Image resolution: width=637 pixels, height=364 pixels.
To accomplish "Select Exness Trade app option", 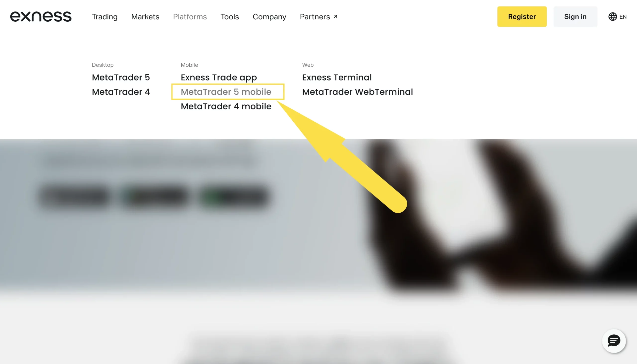I will (218, 77).
